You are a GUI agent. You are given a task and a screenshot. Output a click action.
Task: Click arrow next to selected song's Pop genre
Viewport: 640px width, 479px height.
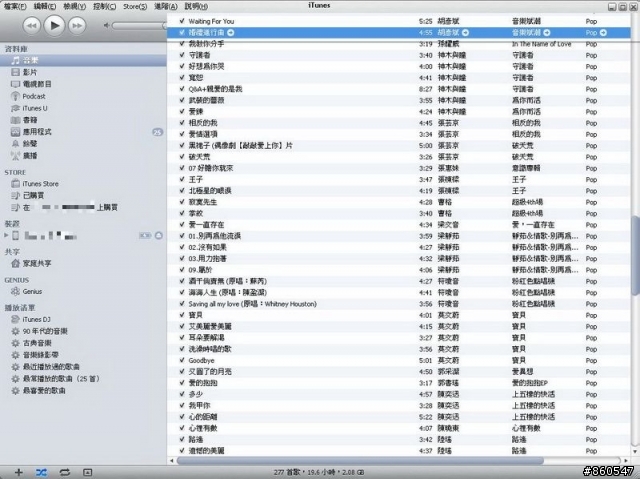[x=603, y=32]
